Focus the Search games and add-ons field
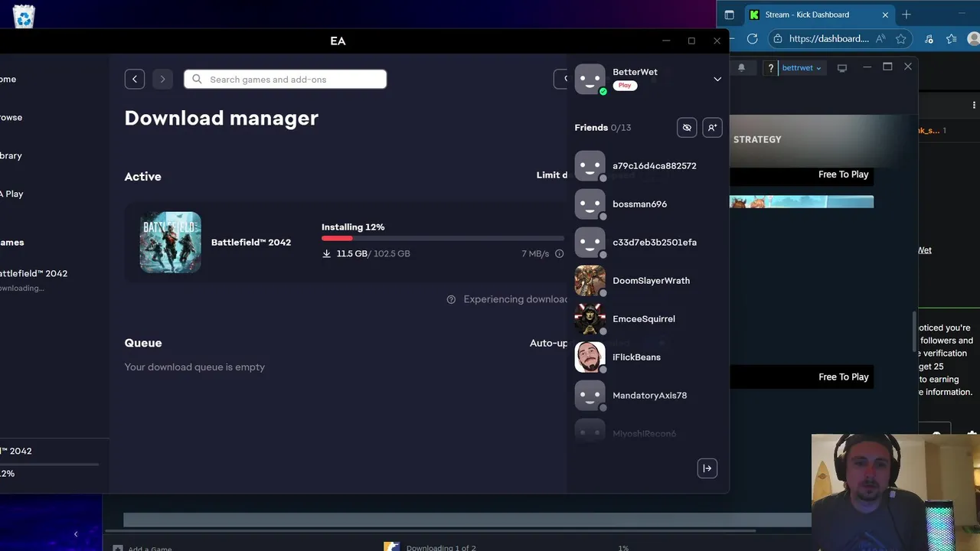Screen dimensions: 980x551 pos(285,79)
